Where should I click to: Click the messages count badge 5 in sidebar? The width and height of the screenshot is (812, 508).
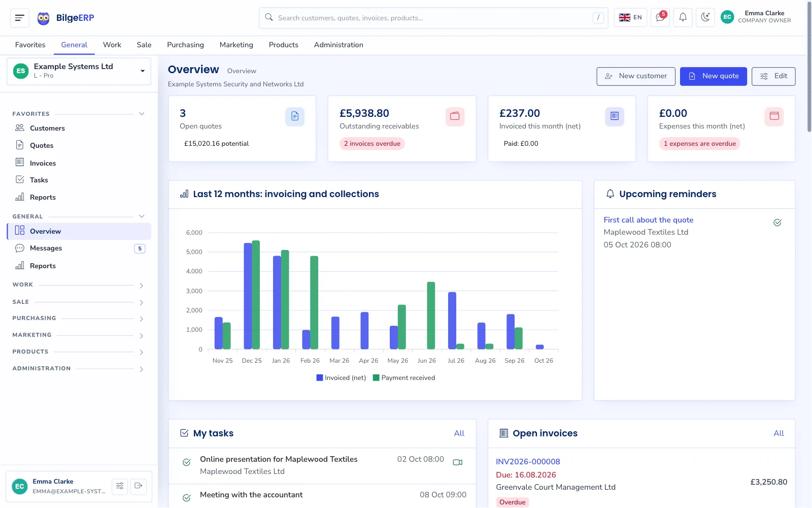tap(140, 248)
